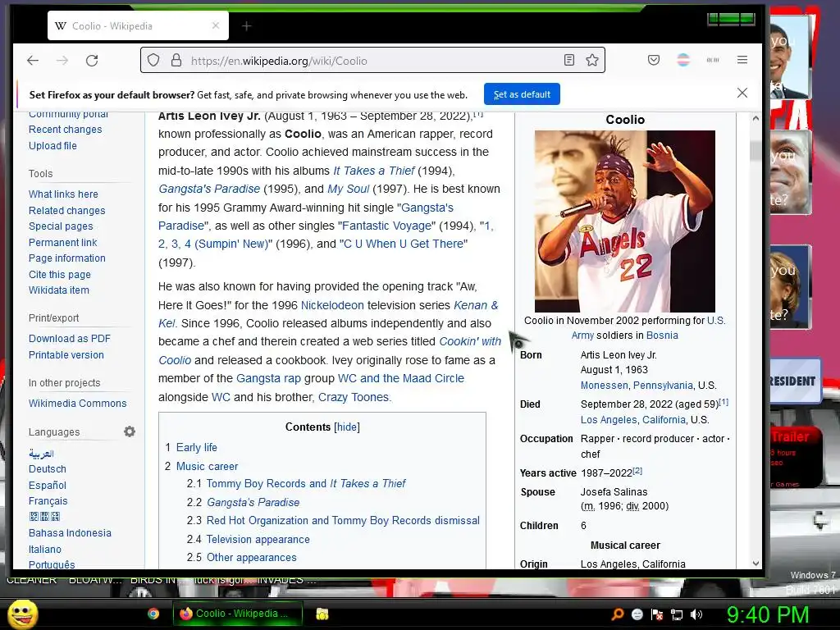
Task: Jump to Early life section
Action: click(x=197, y=447)
